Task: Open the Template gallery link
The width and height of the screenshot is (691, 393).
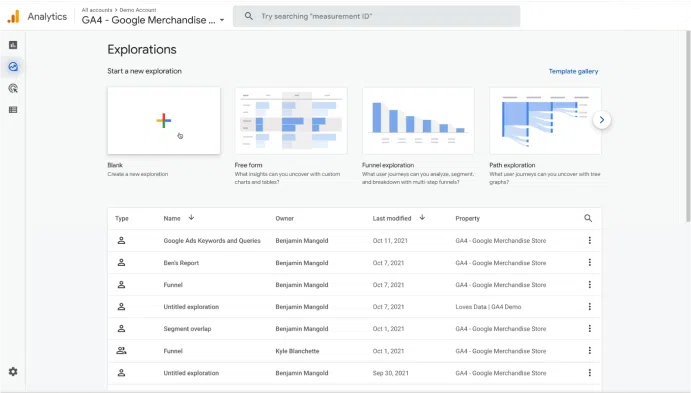Action: [573, 71]
